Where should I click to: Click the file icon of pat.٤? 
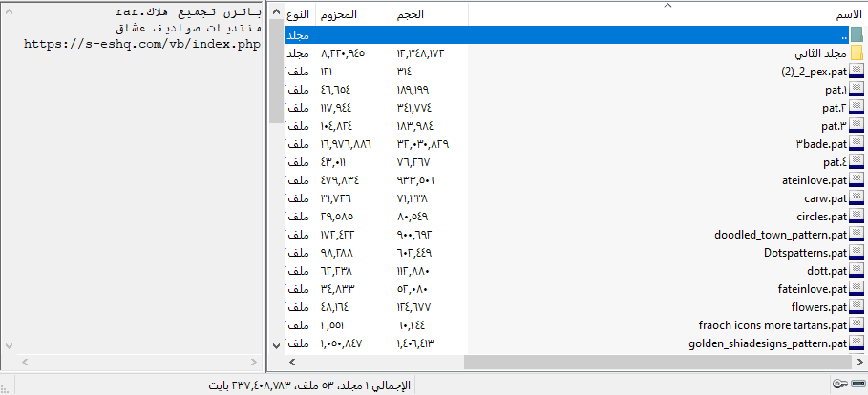857,162
